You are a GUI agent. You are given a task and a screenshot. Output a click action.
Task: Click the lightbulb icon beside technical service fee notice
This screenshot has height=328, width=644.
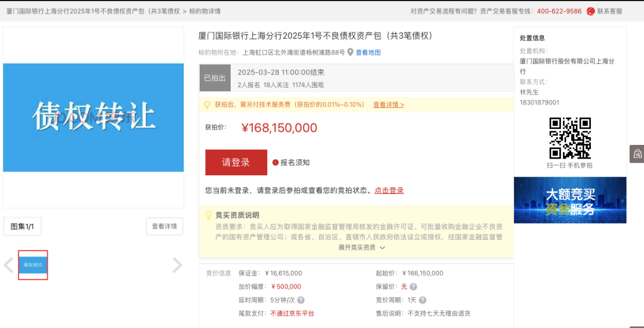(208, 104)
